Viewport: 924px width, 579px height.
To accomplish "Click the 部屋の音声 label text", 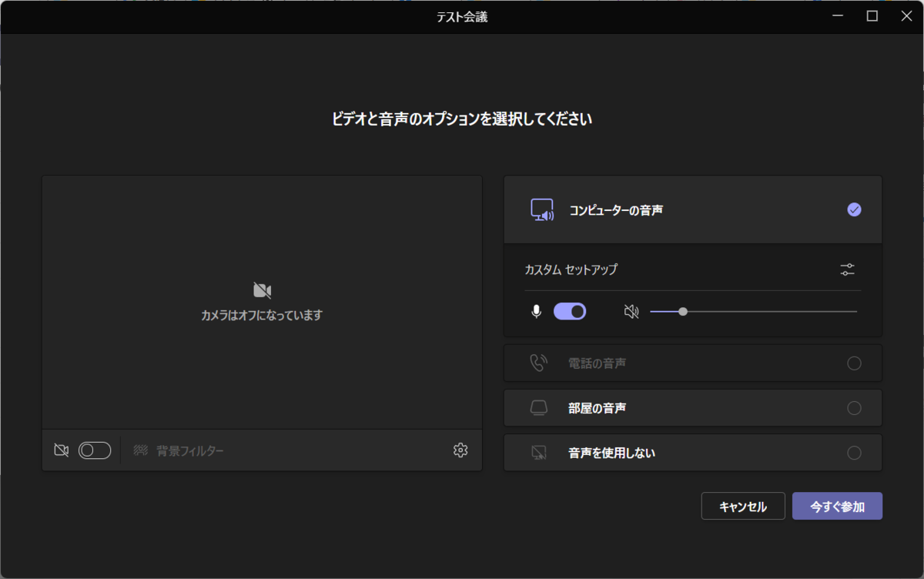I will point(598,408).
